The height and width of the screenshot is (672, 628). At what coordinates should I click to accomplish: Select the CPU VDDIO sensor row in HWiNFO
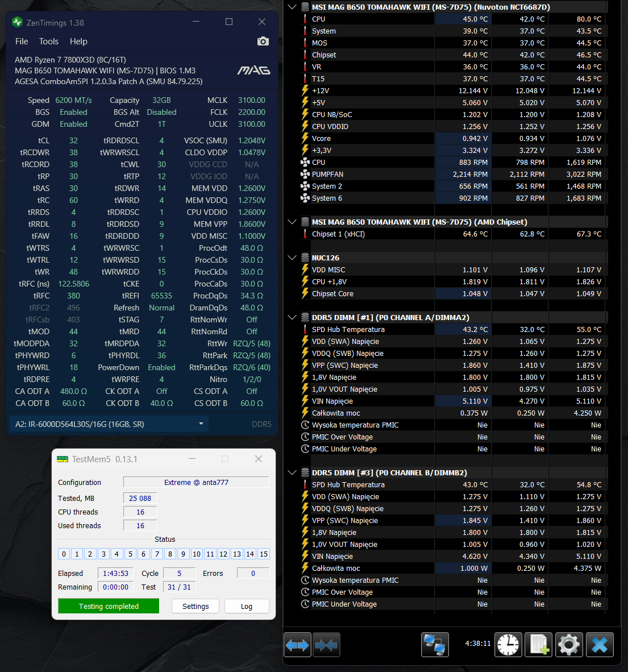(x=453, y=126)
